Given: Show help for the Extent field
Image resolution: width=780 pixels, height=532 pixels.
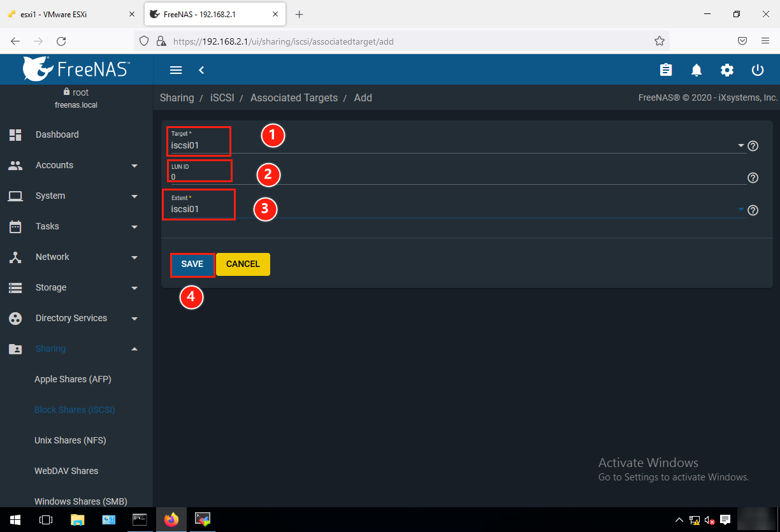Looking at the screenshot, I should [x=753, y=210].
